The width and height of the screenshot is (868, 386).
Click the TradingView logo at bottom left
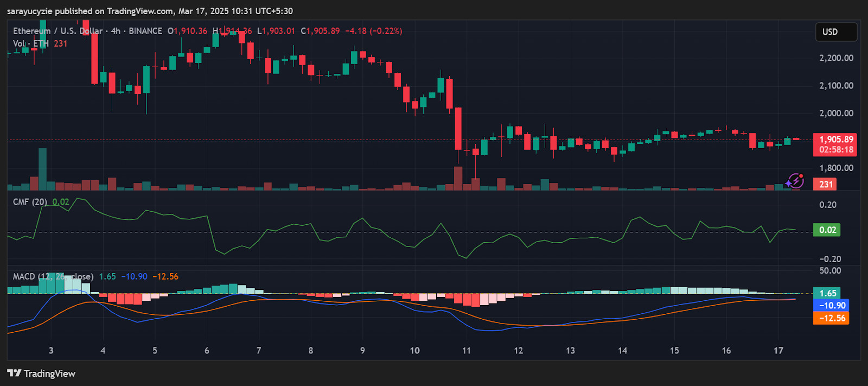41,374
